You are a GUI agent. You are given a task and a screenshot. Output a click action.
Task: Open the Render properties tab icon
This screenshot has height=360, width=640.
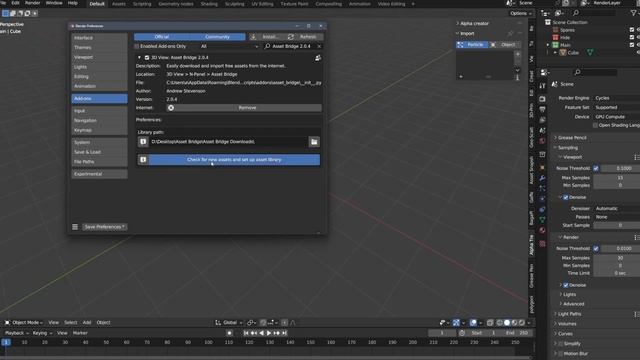(542, 99)
